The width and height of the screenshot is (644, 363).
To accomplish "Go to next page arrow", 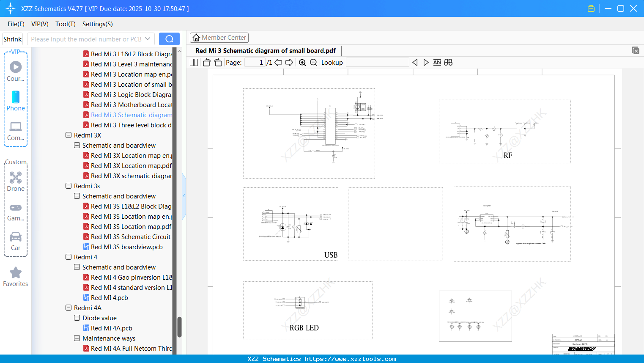I will coord(289,63).
